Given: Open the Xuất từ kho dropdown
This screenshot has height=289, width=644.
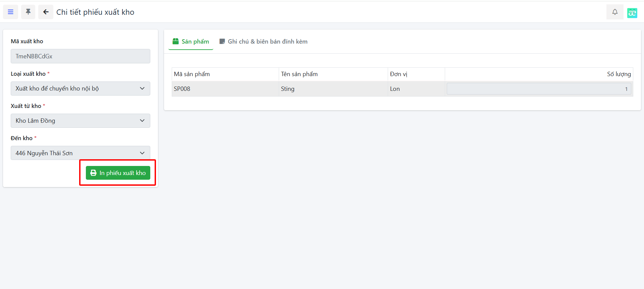Looking at the screenshot, I should click(x=80, y=121).
